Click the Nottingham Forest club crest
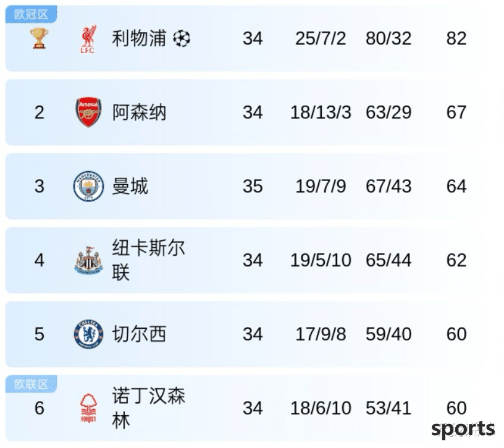The width and height of the screenshot is (504, 448). coord(88,408)
